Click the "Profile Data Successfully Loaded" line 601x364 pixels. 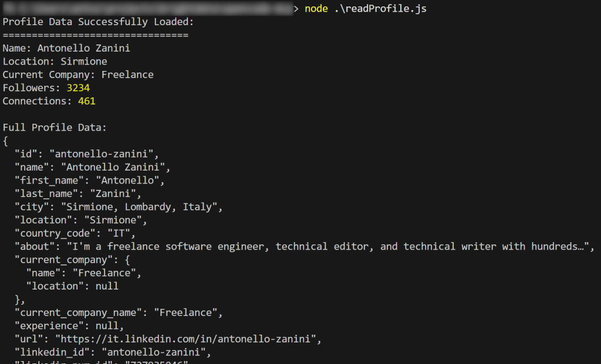click(x=98, y=22)
